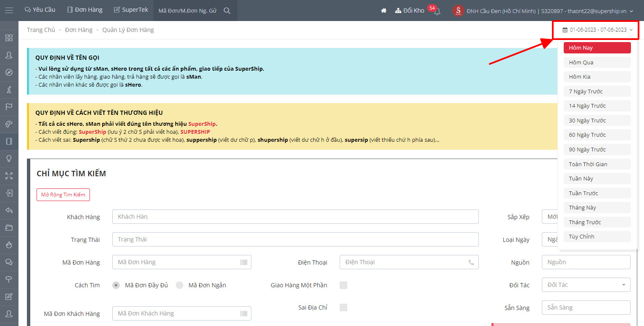The width and height of the screenshot is (644, 326).
Task: Choose Hôm Nay in the date list
Action: tap(597, 48)
